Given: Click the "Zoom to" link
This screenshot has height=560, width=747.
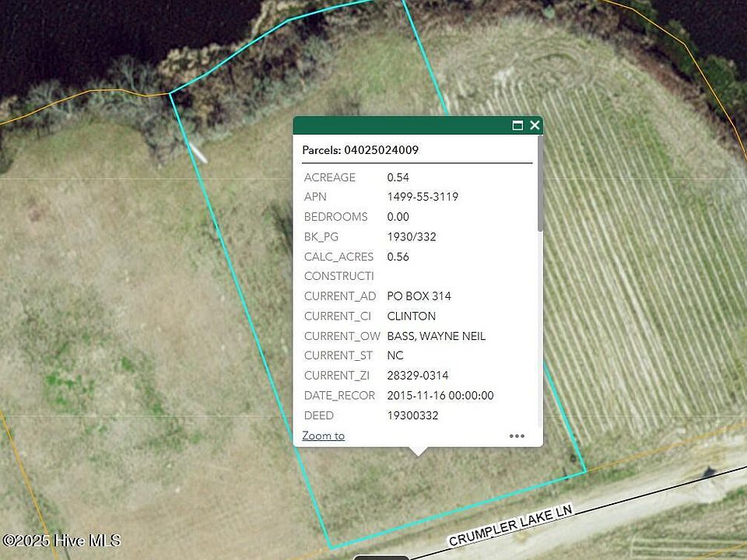Looking at the screenshot, I should [323, 436].
